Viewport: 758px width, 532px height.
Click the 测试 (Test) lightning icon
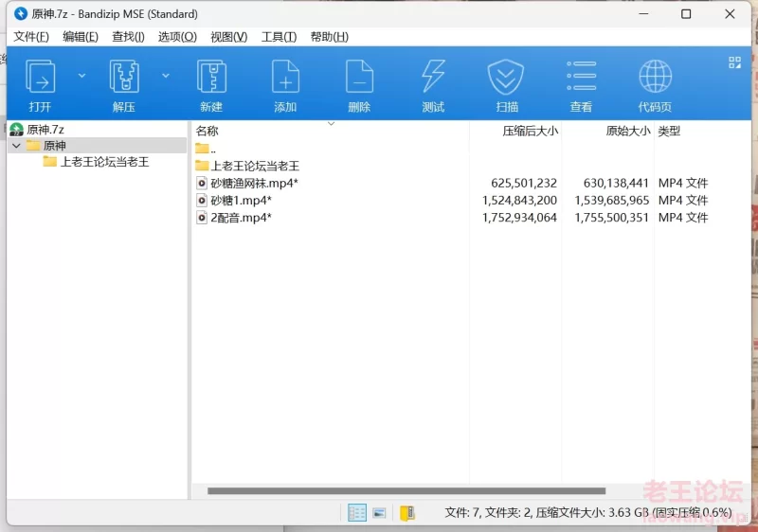click(x=433, y=76)
